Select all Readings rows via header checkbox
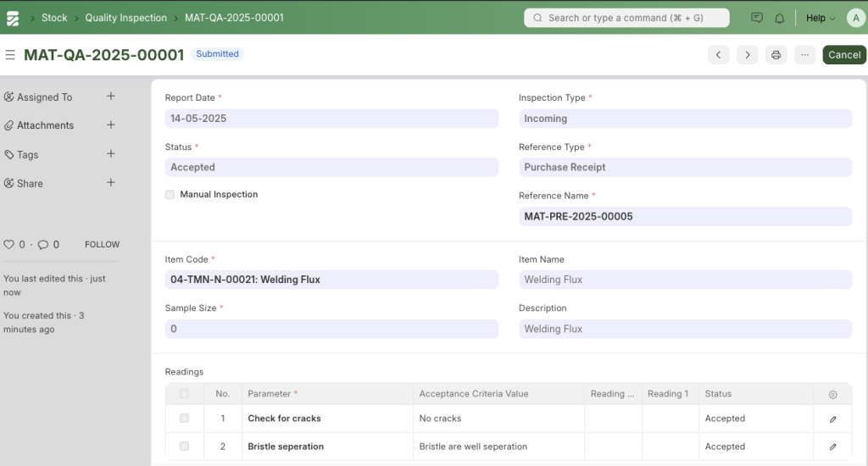This screenshot has width=868, height=466. pos(184,393)
